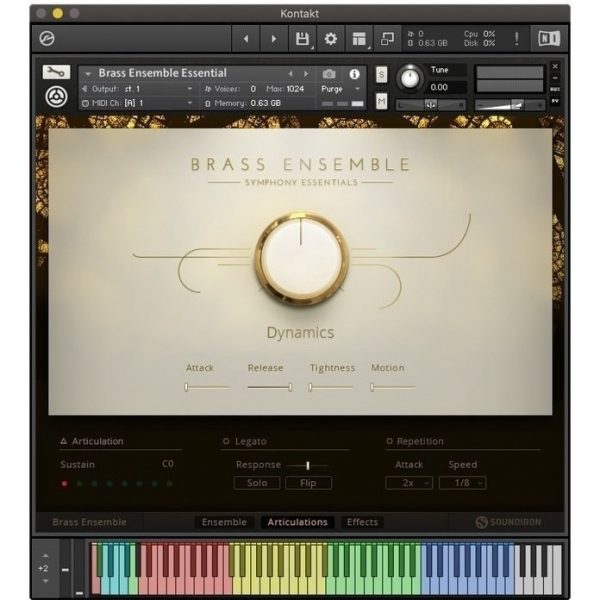The width and height of the screenshot is (600, 600).
Task: Toggle the AUX sends button
Action: [x=555, y=90]
